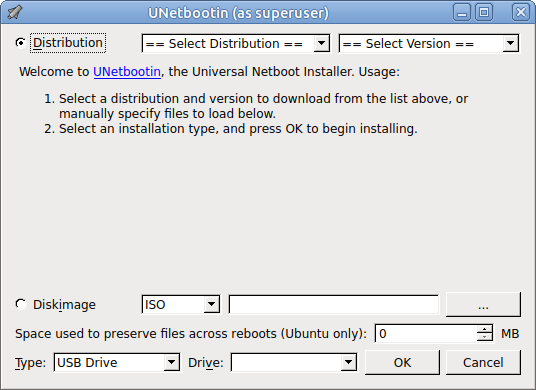The height and width of the screenshot is (390, 536).
Task: Click the OK button
Action: (402, 362)
